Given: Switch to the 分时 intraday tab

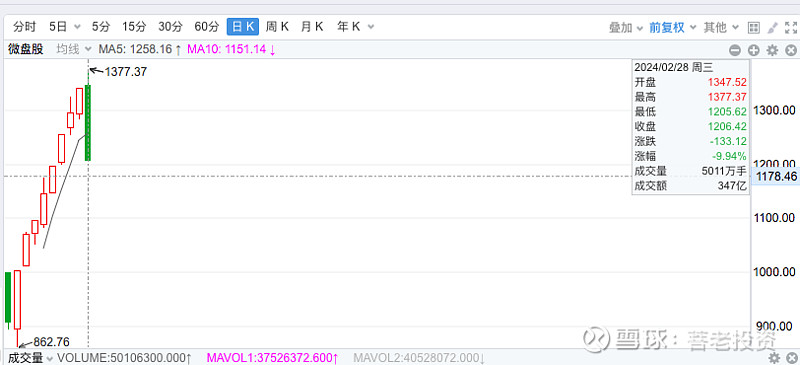Looking at the screenshot, I should (25, 27).
